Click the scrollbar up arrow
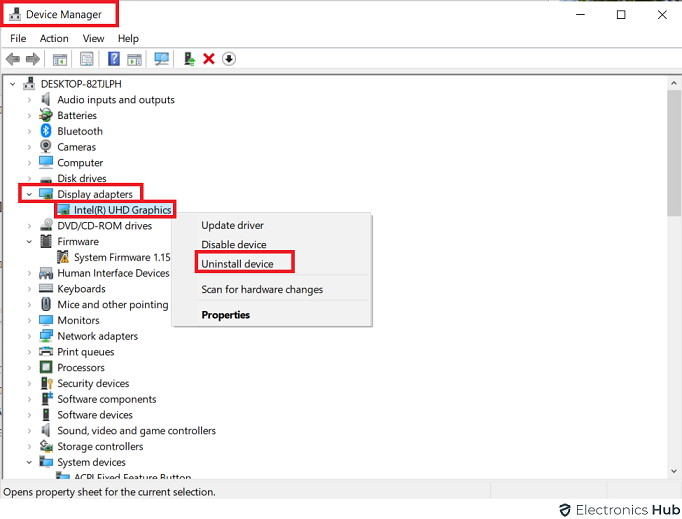Image resolution: width=682 pixels, height=519 pixels. pyautogui.click(x=674, y=84)
